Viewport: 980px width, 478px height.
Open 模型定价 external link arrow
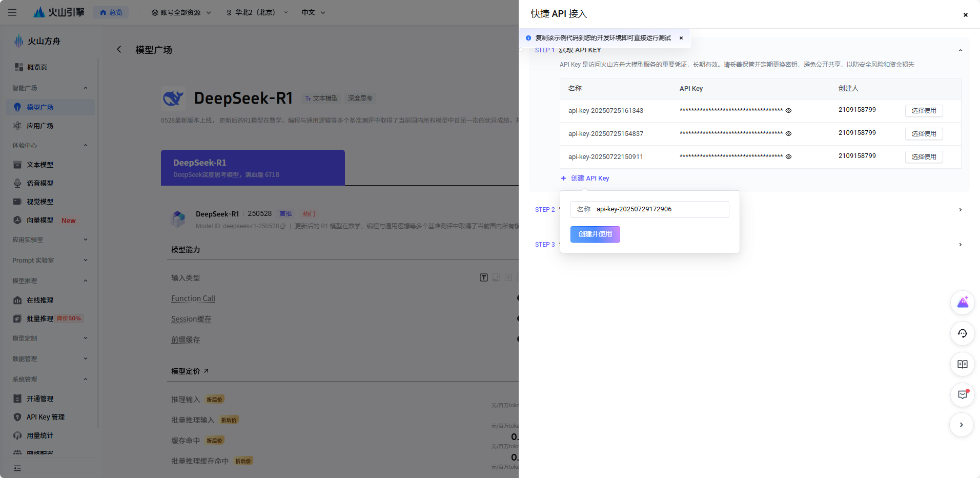click(x=206, y=371)
